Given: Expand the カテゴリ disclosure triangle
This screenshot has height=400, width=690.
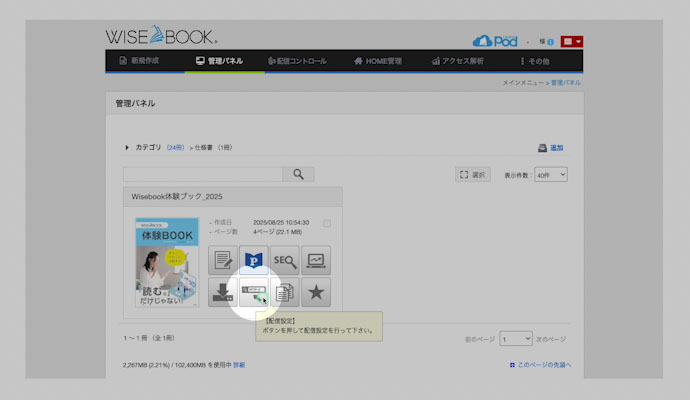Looking at the screenshot, I should point(127,148).
